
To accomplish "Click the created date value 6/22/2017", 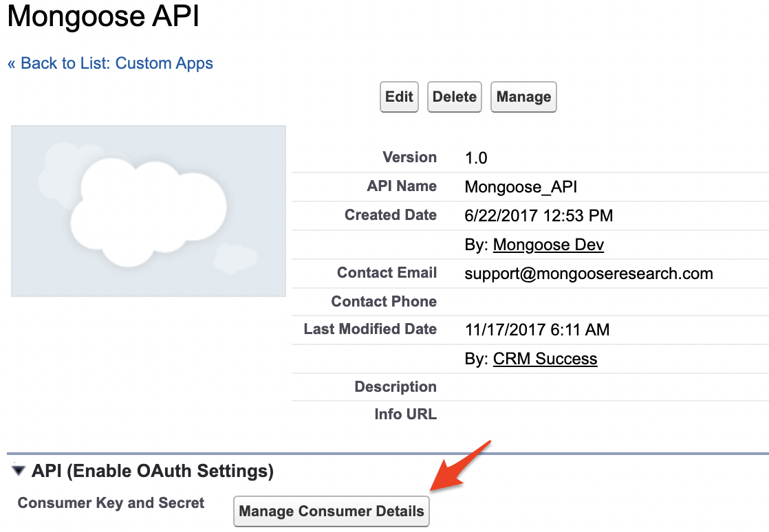I will pos(539,216).
